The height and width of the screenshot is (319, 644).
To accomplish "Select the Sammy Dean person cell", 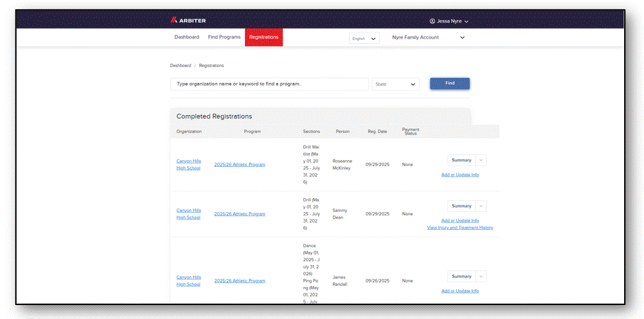I will click(x=340, y=214).
